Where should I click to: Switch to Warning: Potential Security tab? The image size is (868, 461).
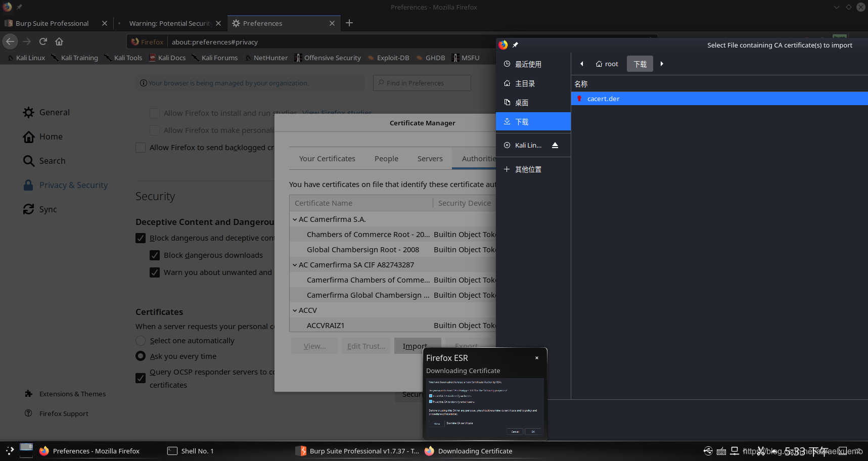pos(170,23)
